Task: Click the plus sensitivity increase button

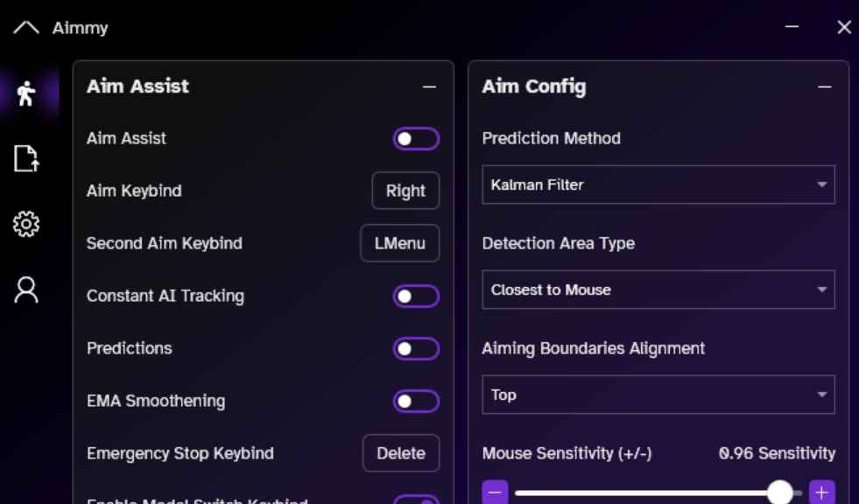Action: click(x=821, y=492)
